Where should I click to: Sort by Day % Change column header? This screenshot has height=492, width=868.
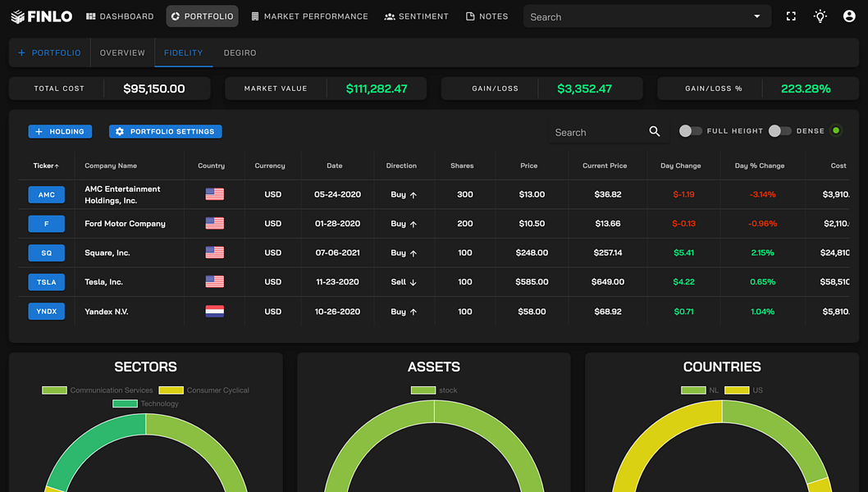[760, 166]
